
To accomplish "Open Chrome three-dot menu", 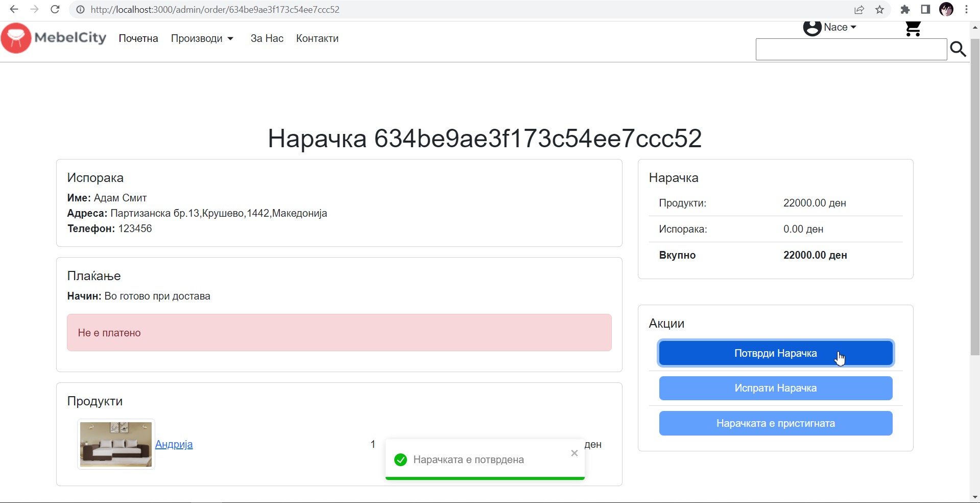I will [x=966, y=10].
